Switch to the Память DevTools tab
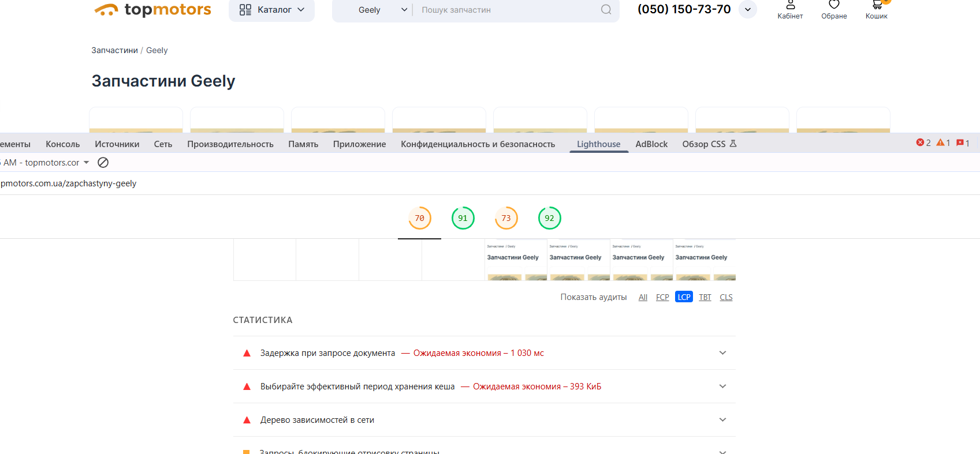Viewport: 980px width, 454px height. [303, 144]
